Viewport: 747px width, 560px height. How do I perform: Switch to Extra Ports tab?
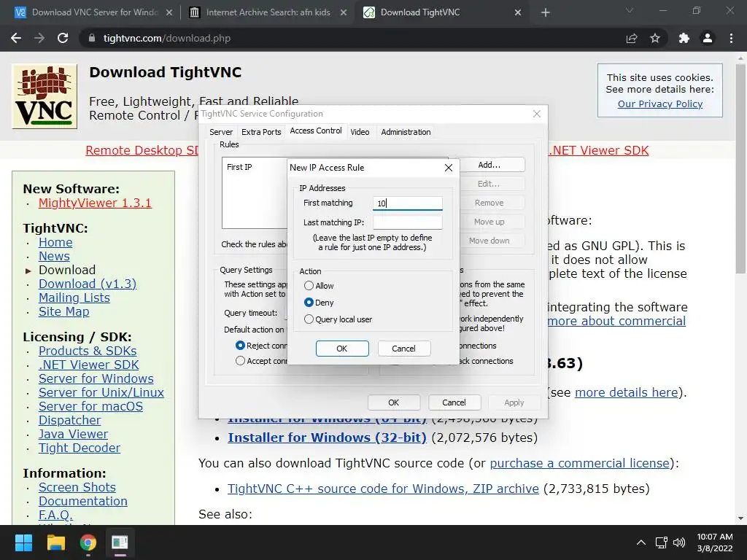[261, 132]
